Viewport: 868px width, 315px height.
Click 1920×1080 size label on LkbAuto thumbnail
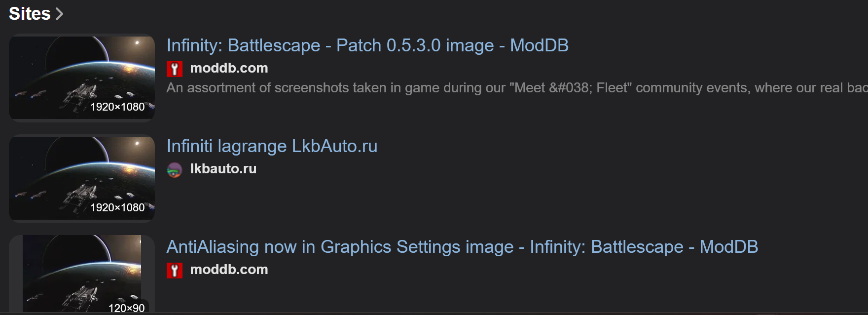117,207
